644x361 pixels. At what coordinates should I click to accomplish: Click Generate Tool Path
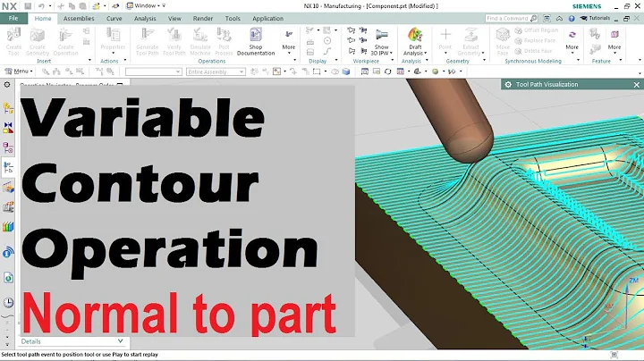coord(147,41)
